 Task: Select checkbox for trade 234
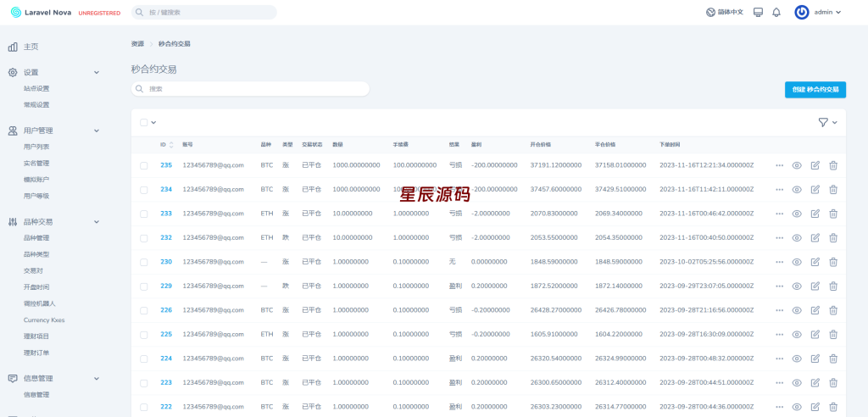pos(144,190)
